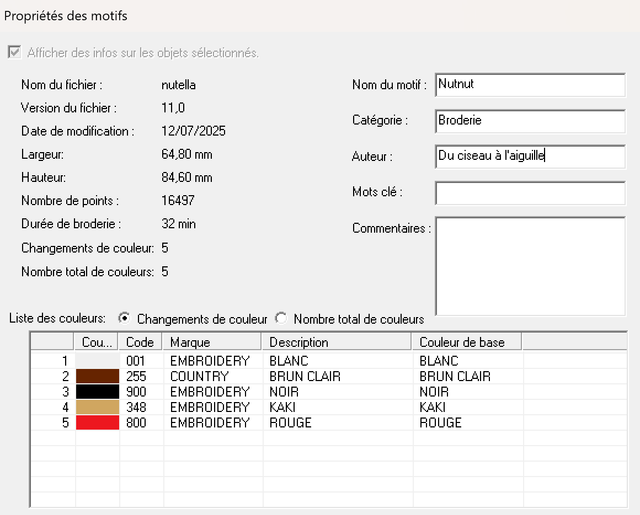The height and width of the screenshot is (515, 640).
Task: Toggle the 'Afficher des infos' checkbox
Action: click(x=13, y=53)
